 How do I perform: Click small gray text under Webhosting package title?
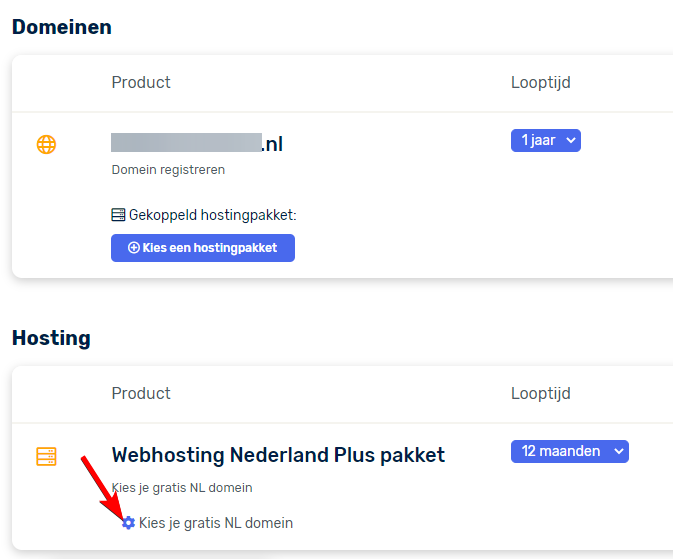pos(182,488)
